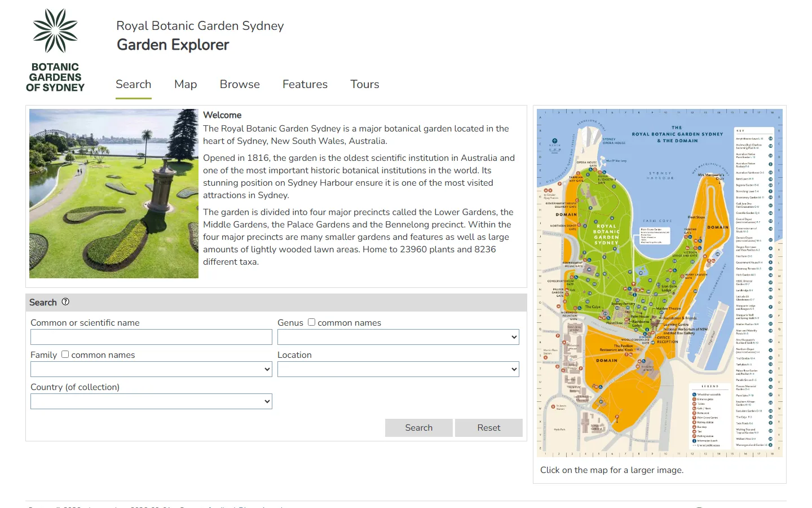This screenshot has height=508, width=812.
Task: Click "Click on the map for a larger image" text
Action: pos(612,470)
